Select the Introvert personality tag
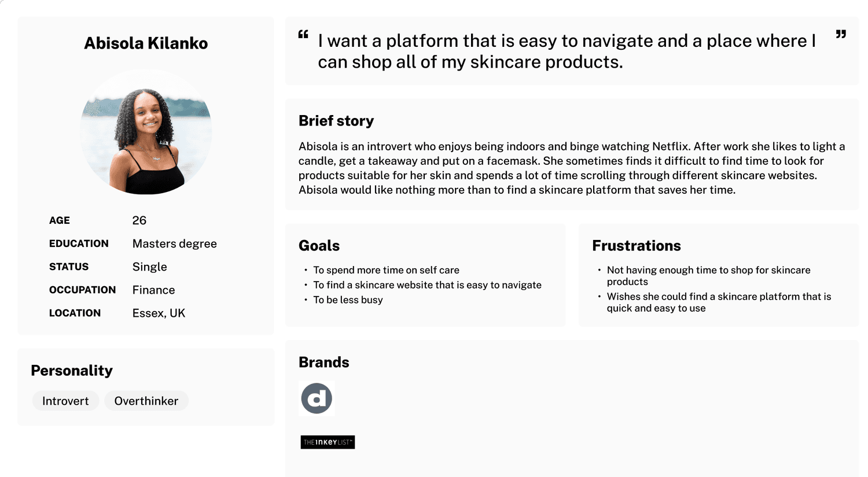The image size is (868, 477). (x=65, y=401)
